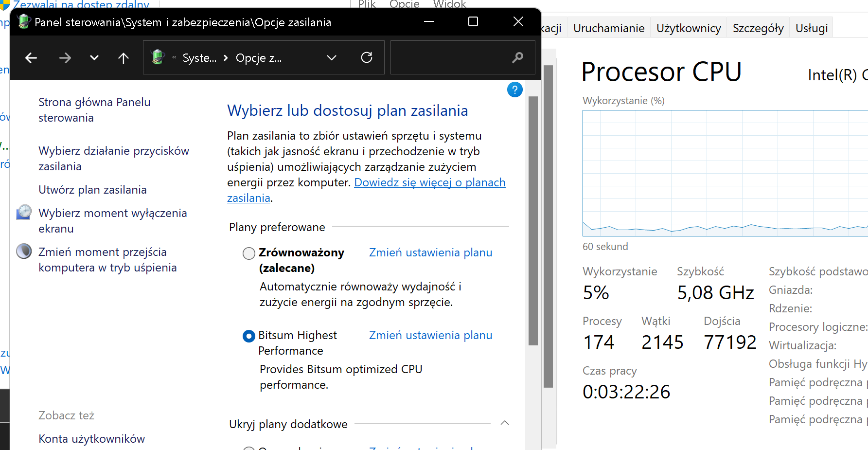Click the Panel sterowania title bar icon
Viewport: 868px width, 450px height.
tap(23, 21)
